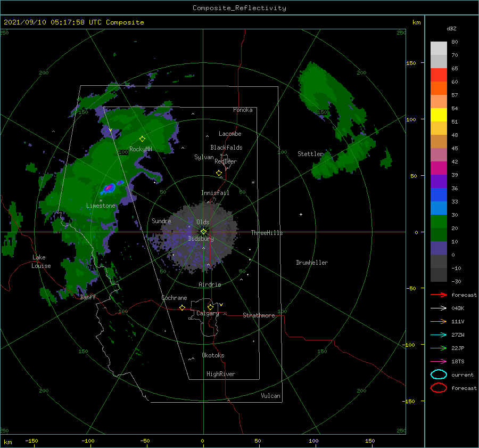Click the Banff map label
Screen dimensions: 479x448
tap(88, 297)
